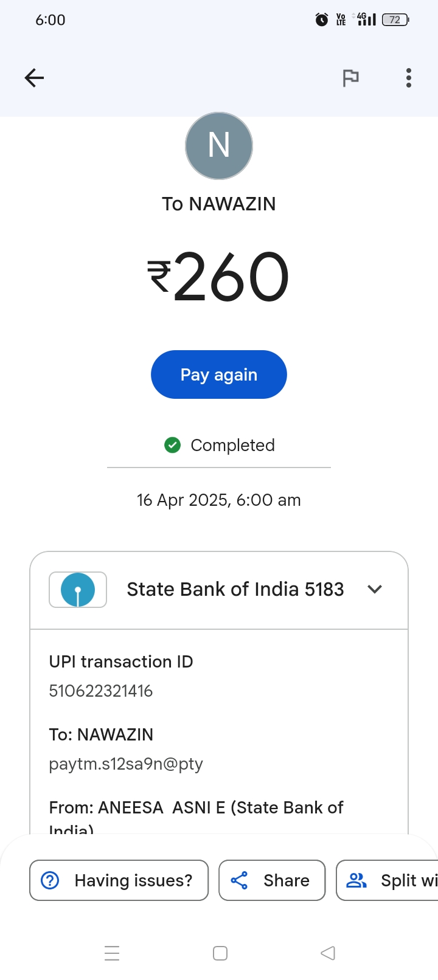Viewport: 438px width, 980px height.
Task: Tap the question mark help icon
Action: (x=50, y=880)
